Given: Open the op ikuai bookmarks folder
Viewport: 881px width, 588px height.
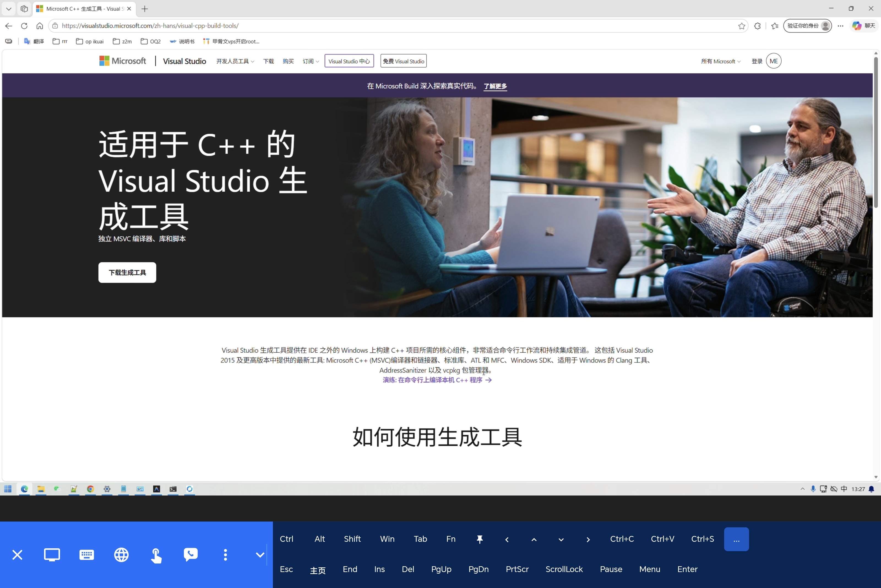Looking at the screenshot, I should (90, 41).
